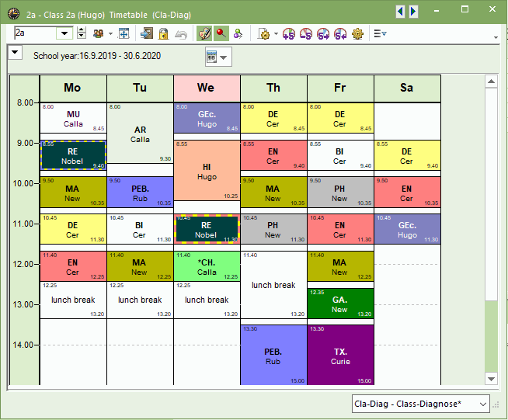Viewport: 508px width, 420px height.
Task: Select Monday RE Nobel lesson at 8.55
Action: (x=73, y=155)
